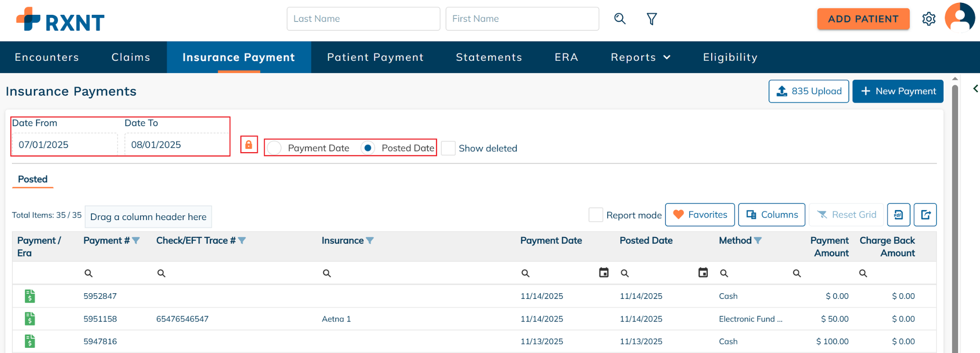Toggle the Report mode checkbox
Viewport: 980px width, 353px height.
[596, 215]
